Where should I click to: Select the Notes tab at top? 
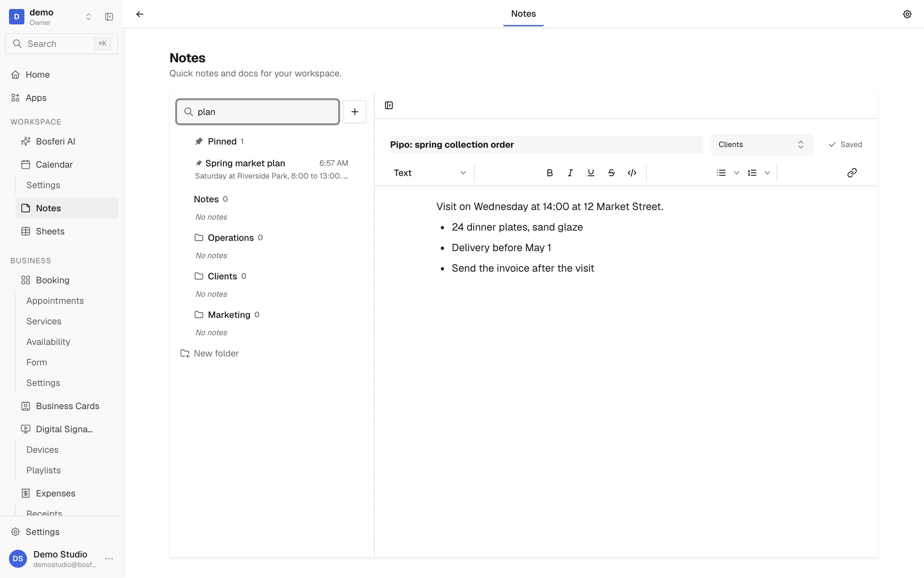(x=523, y=14)
